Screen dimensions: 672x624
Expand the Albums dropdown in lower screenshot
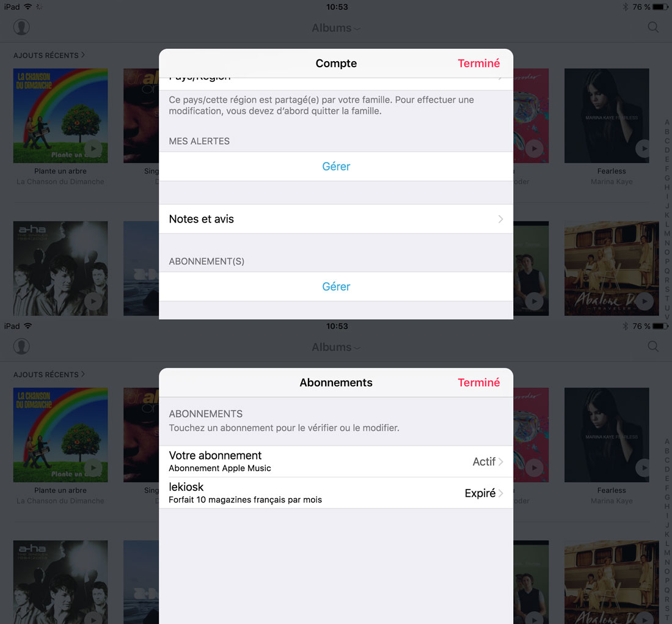(336, 347)
